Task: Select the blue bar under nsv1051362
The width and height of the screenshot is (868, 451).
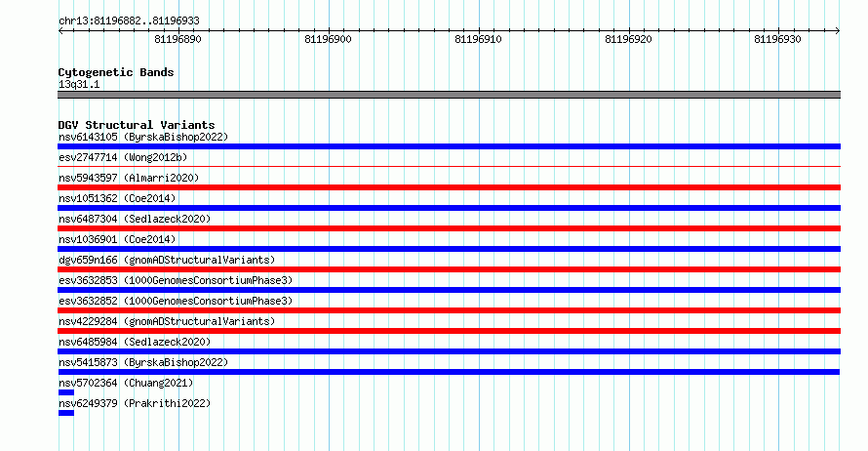Action: pos(449,208)
